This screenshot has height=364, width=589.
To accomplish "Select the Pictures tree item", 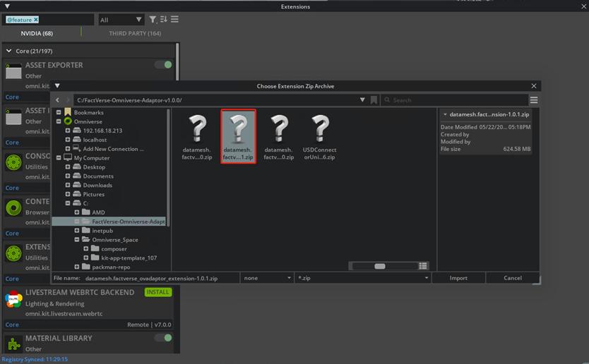I will (x=93, y=194).
